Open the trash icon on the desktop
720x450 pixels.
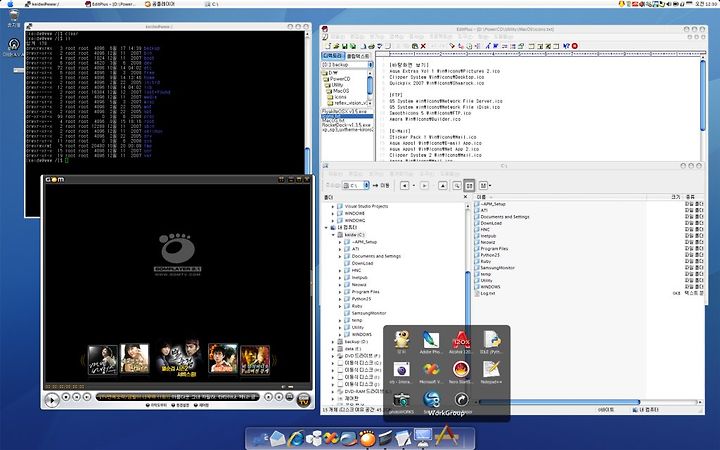click(x=14, y=17)
